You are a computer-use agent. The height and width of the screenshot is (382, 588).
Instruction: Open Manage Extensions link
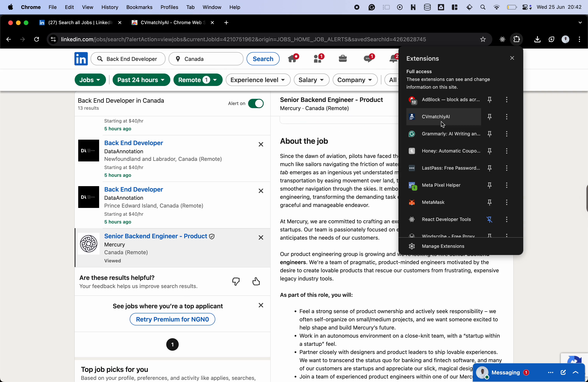(x=443, y=246)
